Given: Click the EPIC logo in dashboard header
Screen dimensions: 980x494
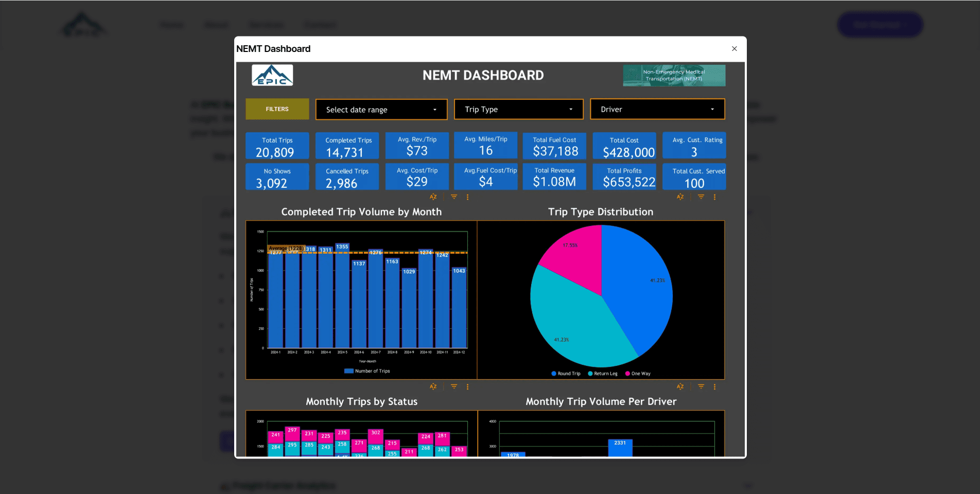Looking at the screenshot, I should point(272,75).
